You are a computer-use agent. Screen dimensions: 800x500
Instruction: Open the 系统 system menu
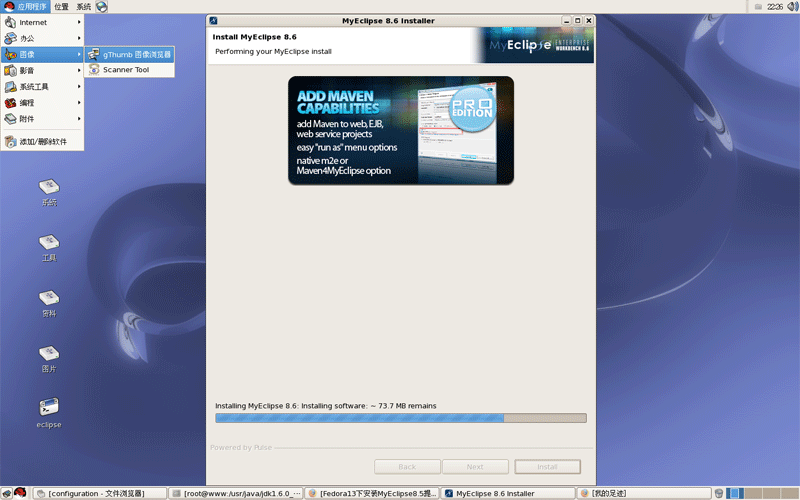[84, 7]
